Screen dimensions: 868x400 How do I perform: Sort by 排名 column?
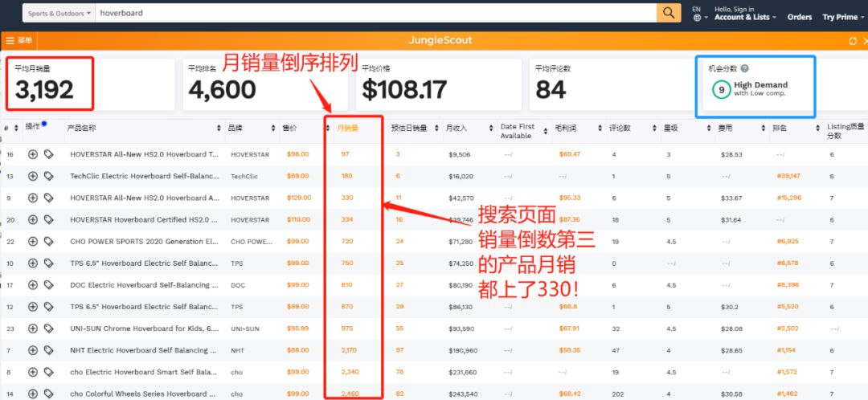[x=817, y=128]
